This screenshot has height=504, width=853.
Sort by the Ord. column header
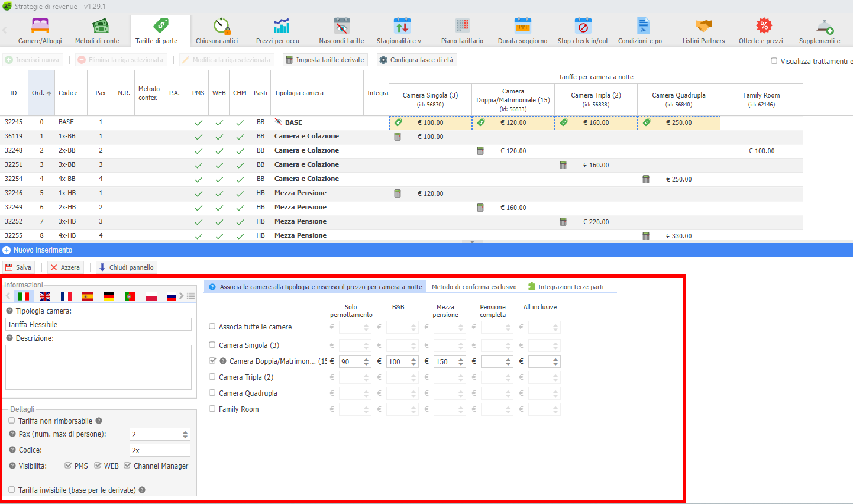tap(41, 93)
